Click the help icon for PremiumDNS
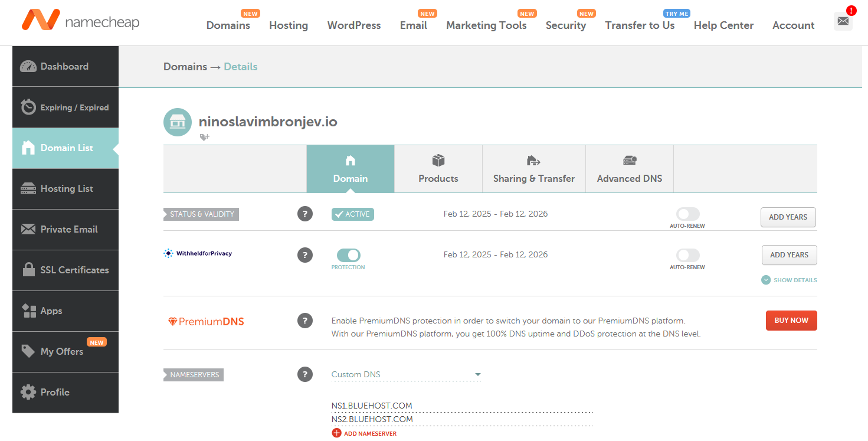868x441 pixels. (304, 321)
